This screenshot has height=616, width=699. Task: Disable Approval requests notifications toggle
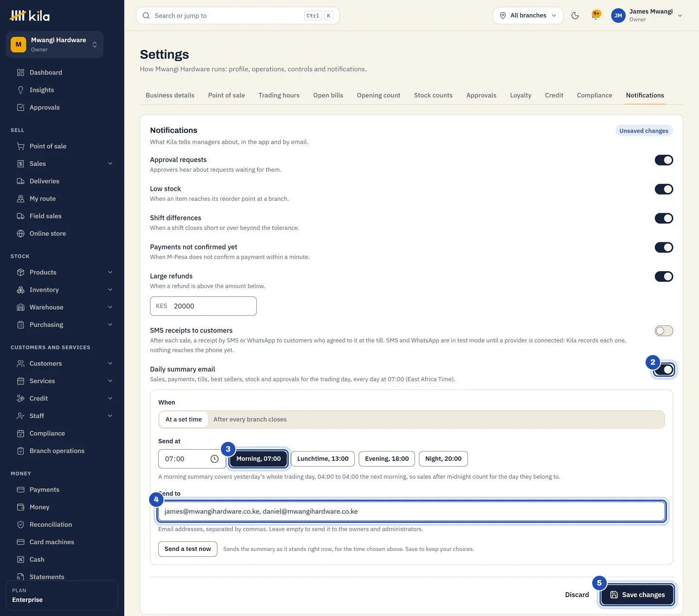[664, 160]
